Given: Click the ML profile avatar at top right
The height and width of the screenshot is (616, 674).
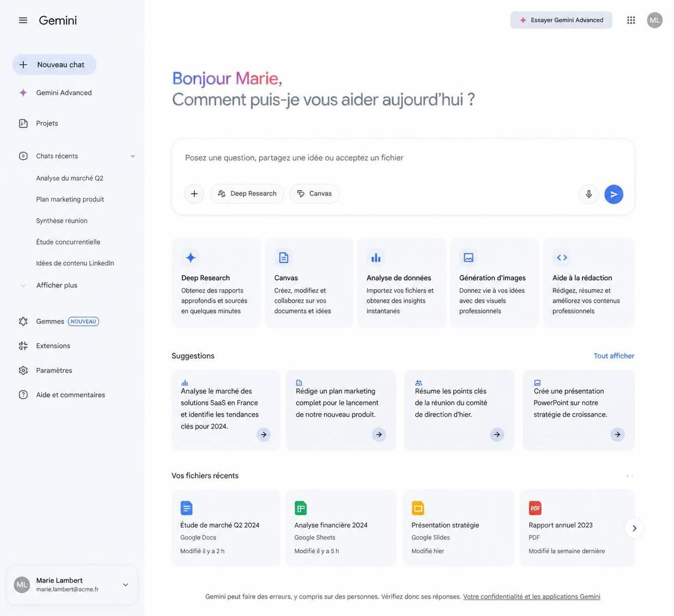Looking at the screenshot, I should (x=654, y=20).
